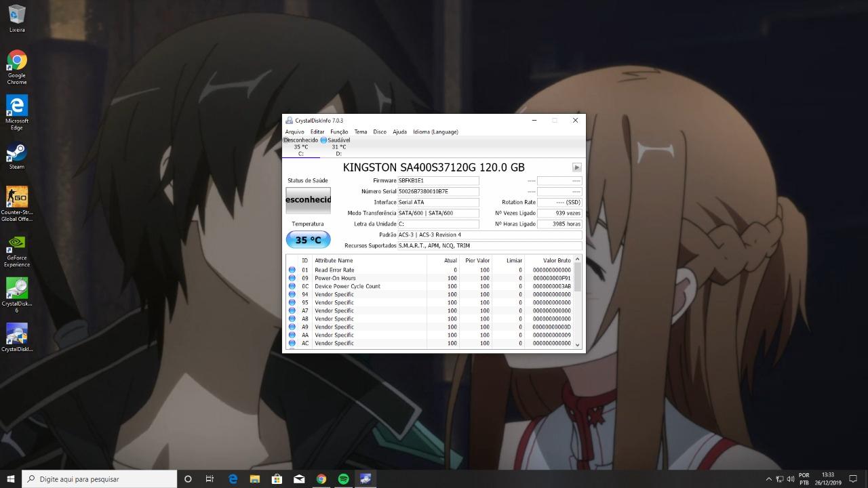Screen dimensions: 868x488
Task: Click the CrystalDiskInfo title bar app icon
Action: point(290,121)
